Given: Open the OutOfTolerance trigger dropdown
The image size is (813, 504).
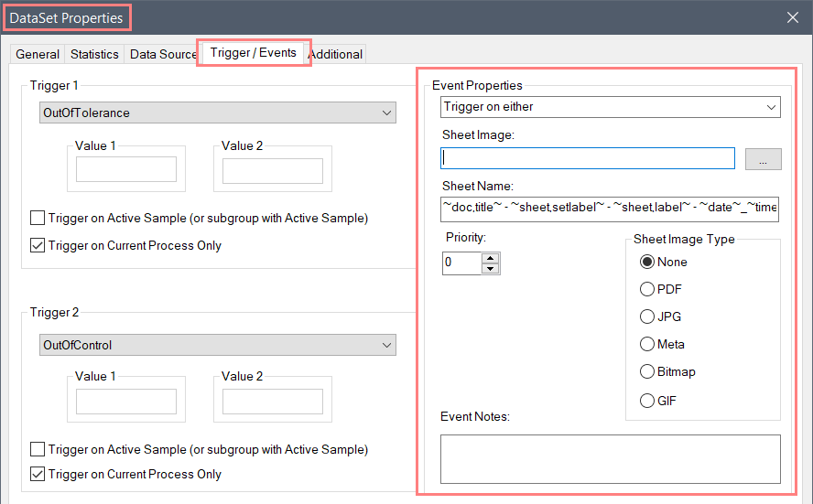Looking at the screenshot, I should tap(218, 113).
